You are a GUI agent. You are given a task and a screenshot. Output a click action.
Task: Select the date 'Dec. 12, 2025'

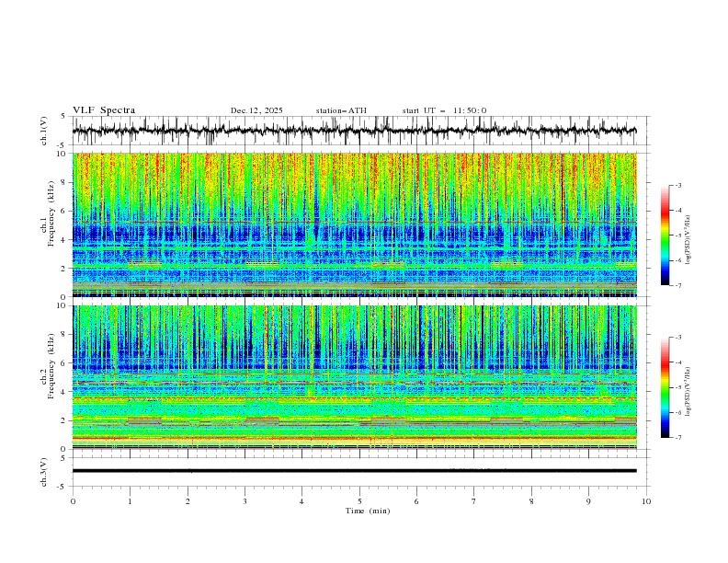point(256,110)
